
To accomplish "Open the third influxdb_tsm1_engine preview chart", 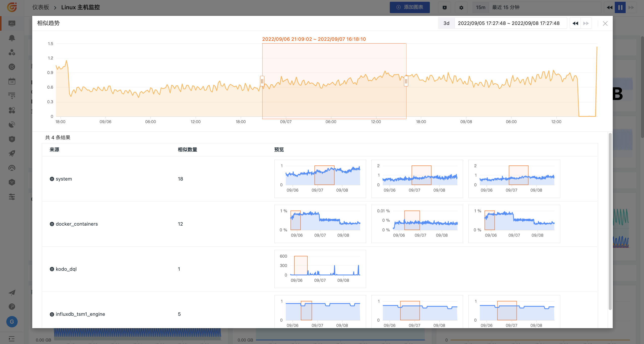I will pyautogui.click(x=514, y=312).
